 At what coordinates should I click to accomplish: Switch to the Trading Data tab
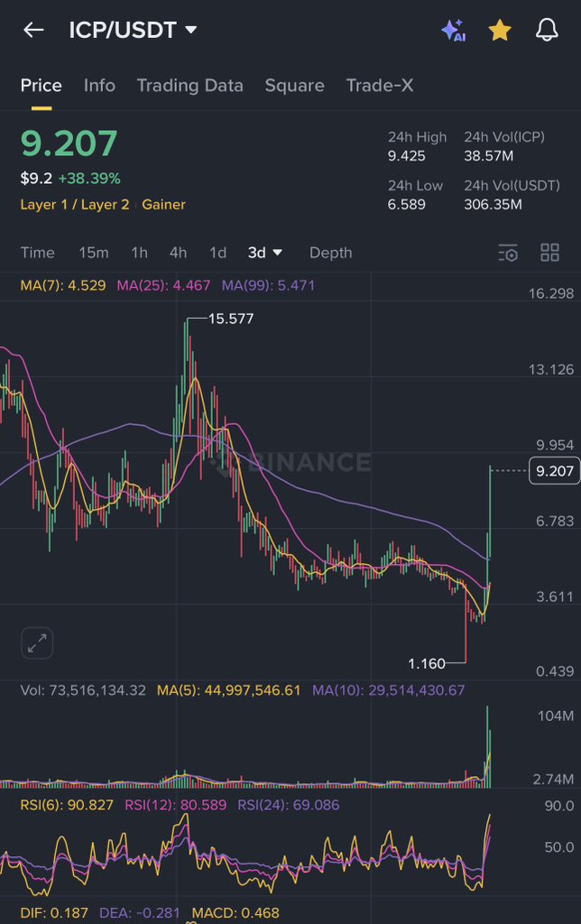click(x=189, y=86)
